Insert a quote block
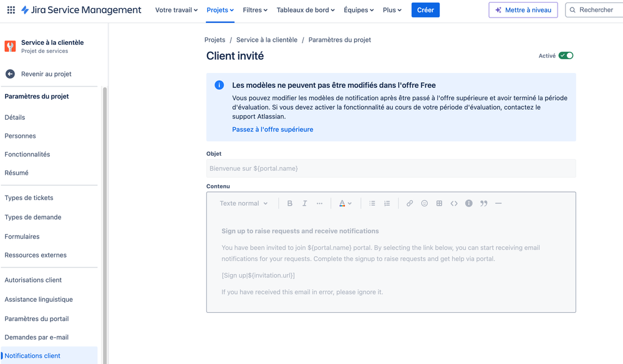Viewport: 623px width, 364px height. pos(483,203)
